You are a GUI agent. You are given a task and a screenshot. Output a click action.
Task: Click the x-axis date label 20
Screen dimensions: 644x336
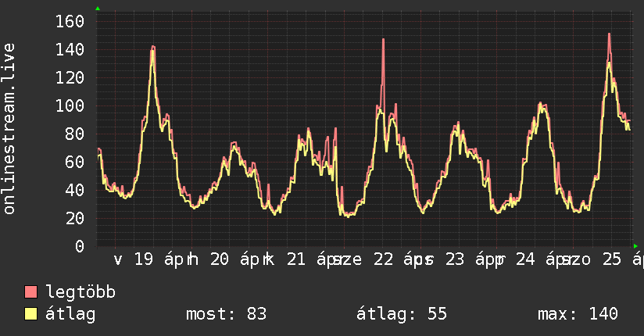(220, 259)
